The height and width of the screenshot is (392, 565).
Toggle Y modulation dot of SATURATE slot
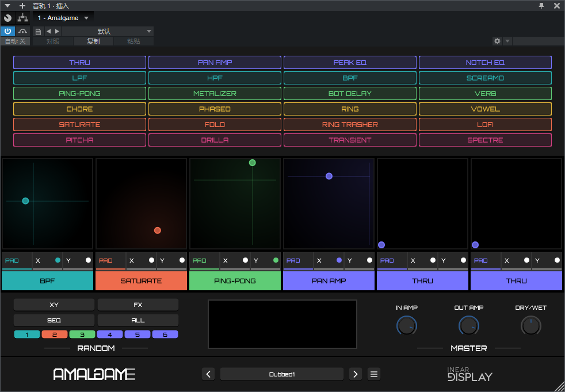click(182, 260)
